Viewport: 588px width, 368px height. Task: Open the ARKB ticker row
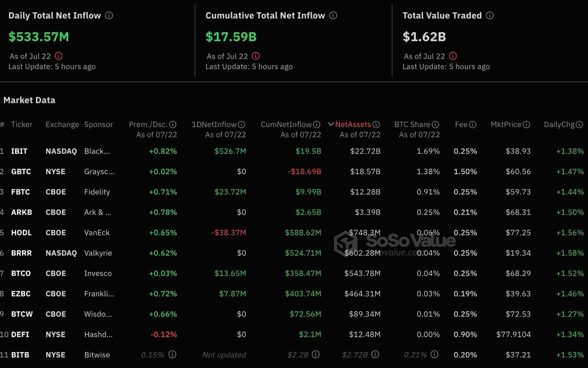[21, 212]
